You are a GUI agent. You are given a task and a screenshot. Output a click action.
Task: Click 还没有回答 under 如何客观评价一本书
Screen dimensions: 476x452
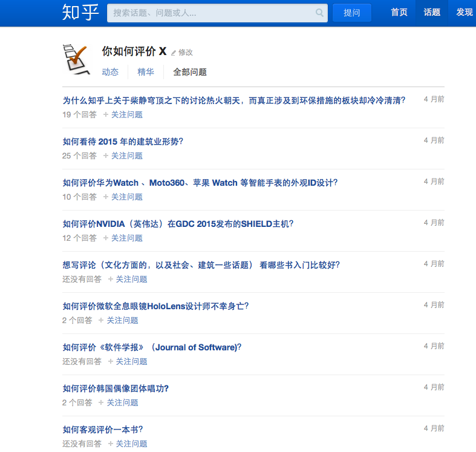(x=82, y=444)
